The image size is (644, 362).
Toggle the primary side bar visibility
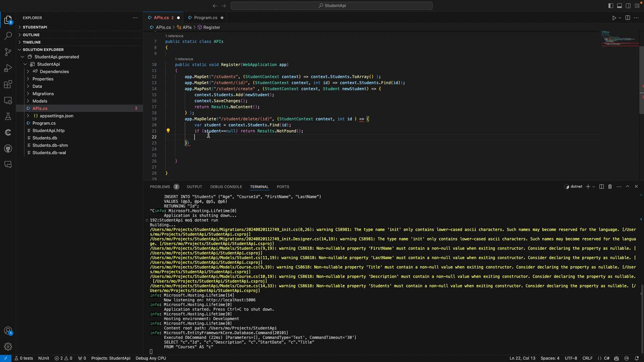click(x=611, y=6)
